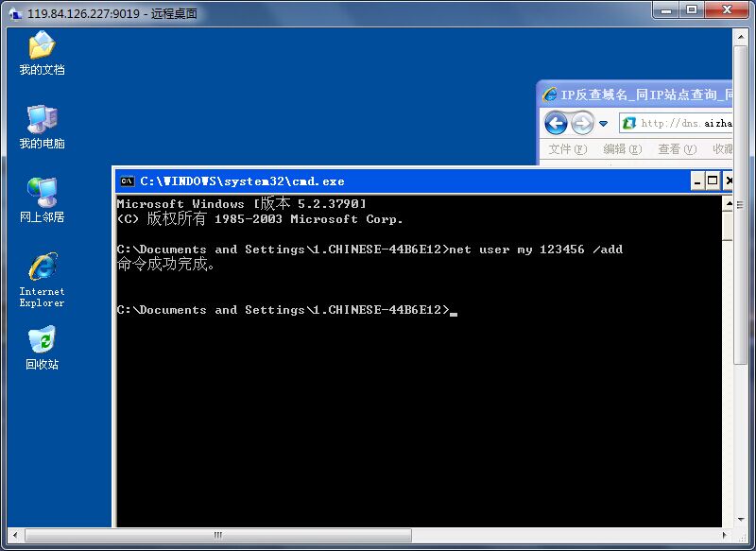Viewport: 756px width, 551px height.
Task: Minimize the remote desktop window
Action: (667, 9)
